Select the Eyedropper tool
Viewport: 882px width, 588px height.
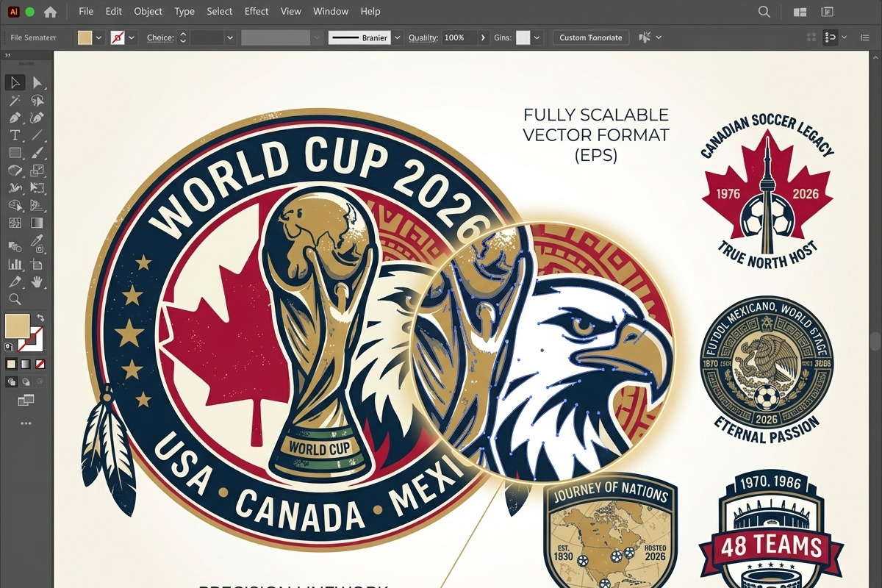tap(37, 245)
